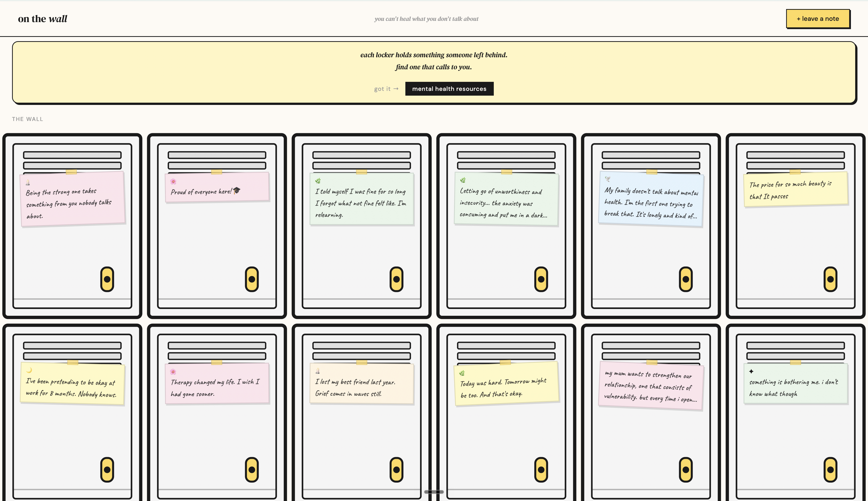Open the yellow 'The price for so much beauty' note
The height and width of the screenshot is (501, 868).
pos(795,189)
